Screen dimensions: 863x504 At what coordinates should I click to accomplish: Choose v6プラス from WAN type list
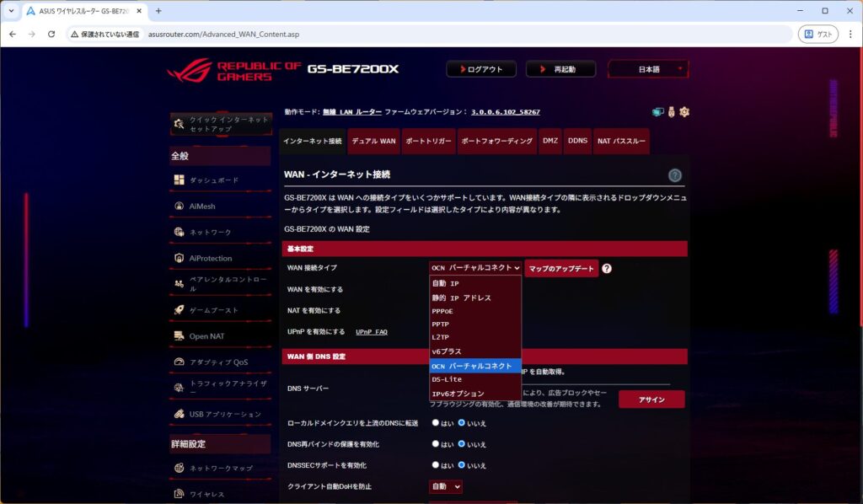(447, 351)
